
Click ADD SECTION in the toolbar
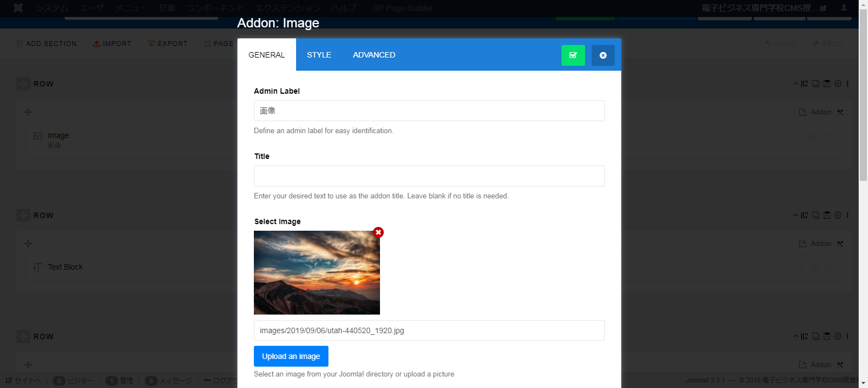tap(47, 44)
